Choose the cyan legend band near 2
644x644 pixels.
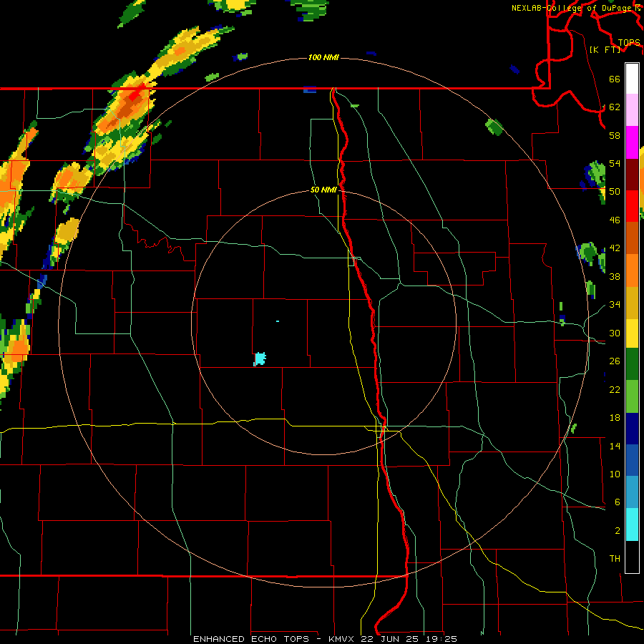(x=632, y=525)
